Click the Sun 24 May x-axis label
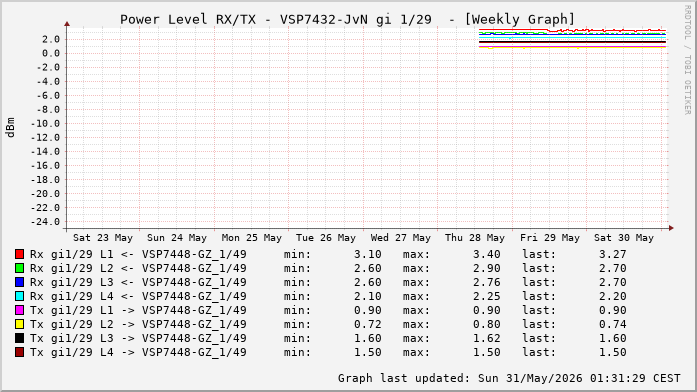Image resolution: width=697 pixels, height=392 pixels. coord(177,238)
